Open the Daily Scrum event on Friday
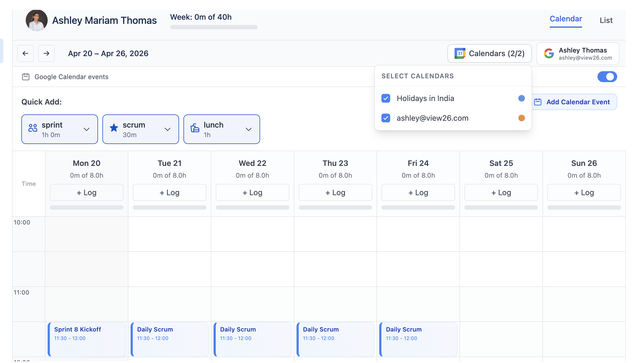644x363 pixels. [x=418, y=339]
